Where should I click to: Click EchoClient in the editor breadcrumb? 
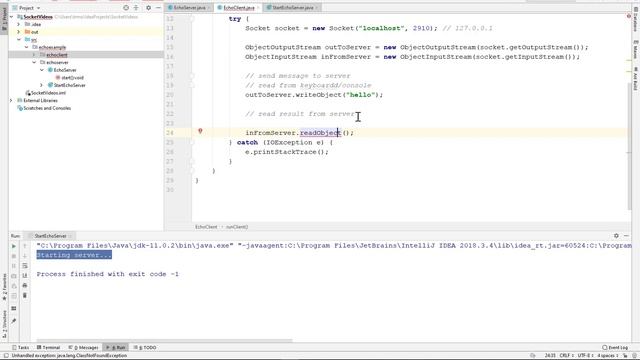tap(206, 227)
